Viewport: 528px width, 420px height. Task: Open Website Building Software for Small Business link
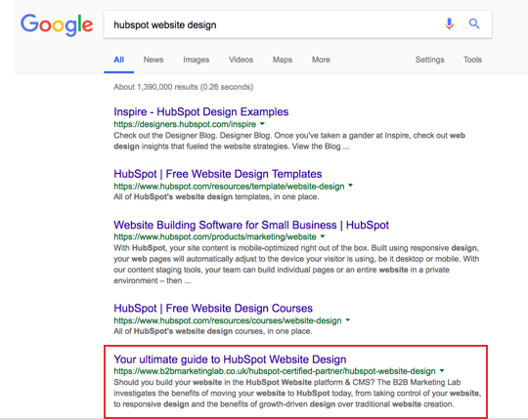point(251,225)
